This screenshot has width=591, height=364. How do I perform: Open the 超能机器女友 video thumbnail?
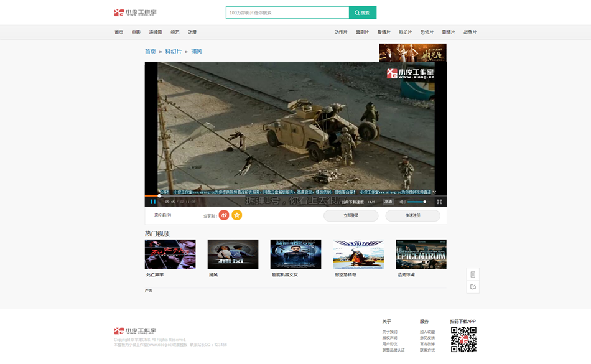coord(296,254)
